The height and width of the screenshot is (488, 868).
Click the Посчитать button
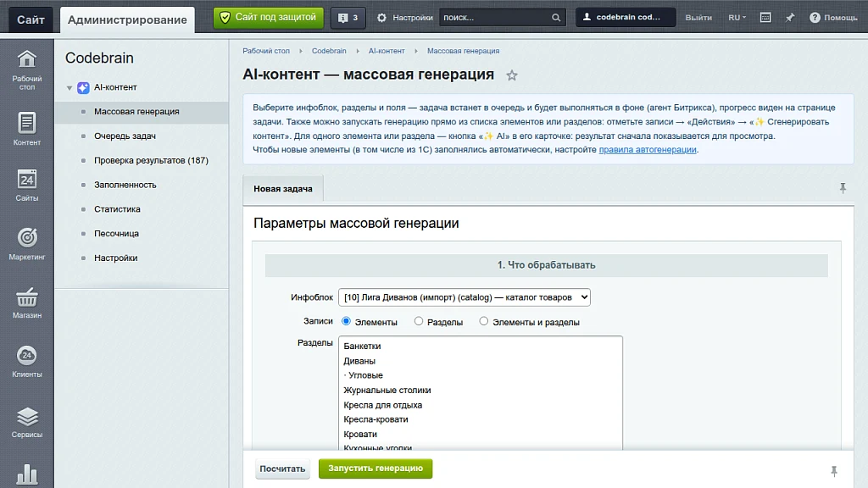point(282,469)
